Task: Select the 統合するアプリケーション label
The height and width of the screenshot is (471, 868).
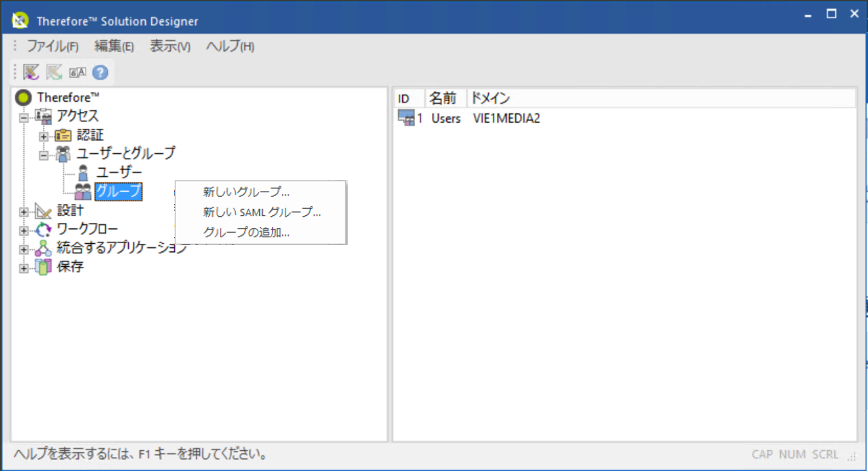Action: click(122, 248)
